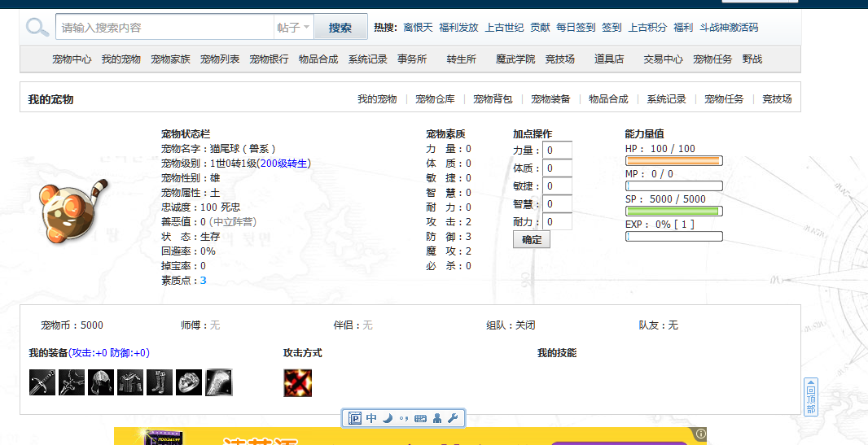Viewport: 868px width, 445px height.
Task: Click hot search link 斗战神激活码
Action: [729, 27]
